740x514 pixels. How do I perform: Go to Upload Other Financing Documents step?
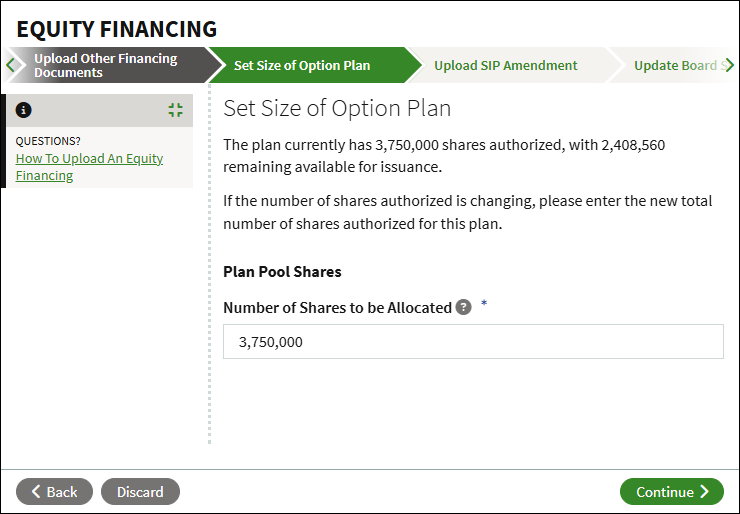[106, 65]
